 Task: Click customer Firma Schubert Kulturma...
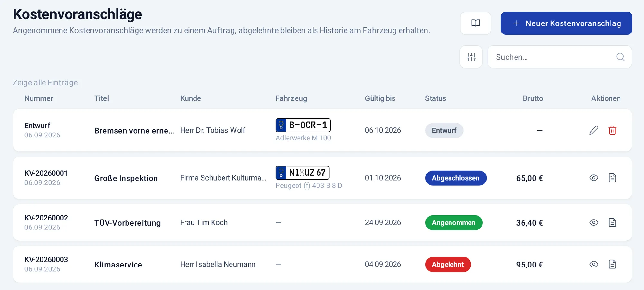click(x=223, y=178)
